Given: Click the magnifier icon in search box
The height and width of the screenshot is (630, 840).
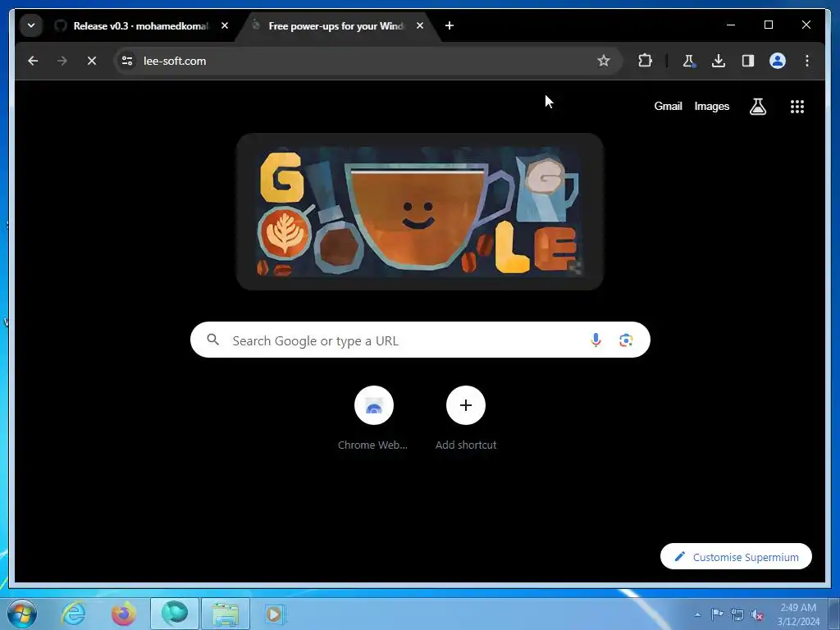Looking at the screenshot, I should click(213, 340).
